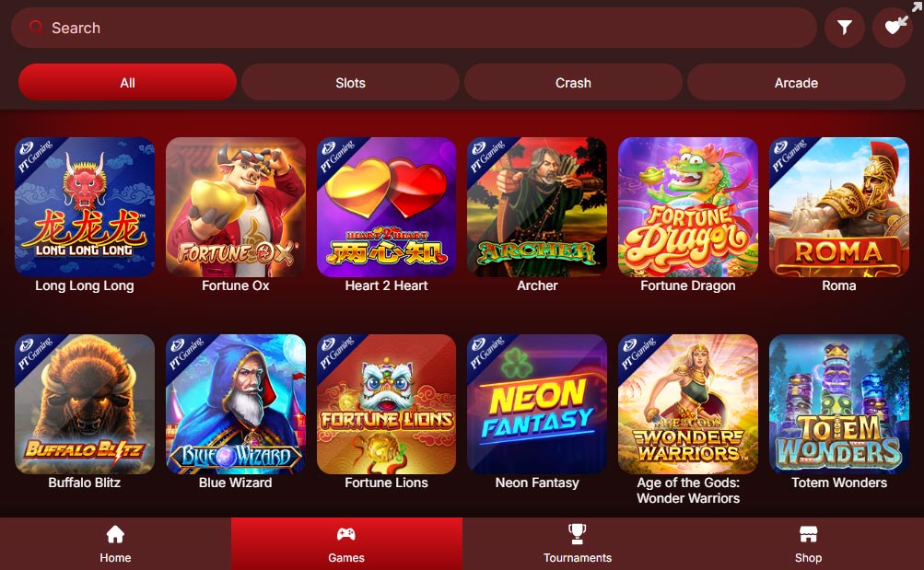This screenshot has width=924, height=570.
Task: Launch the Fortune Ox game
Action: tap(236, 207)
